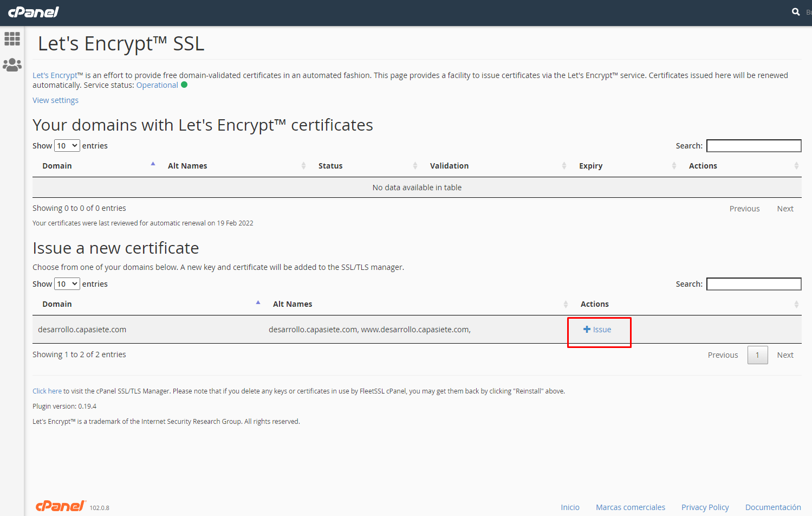
Task: Click the Operational service status link
Action: pos(157,85)
